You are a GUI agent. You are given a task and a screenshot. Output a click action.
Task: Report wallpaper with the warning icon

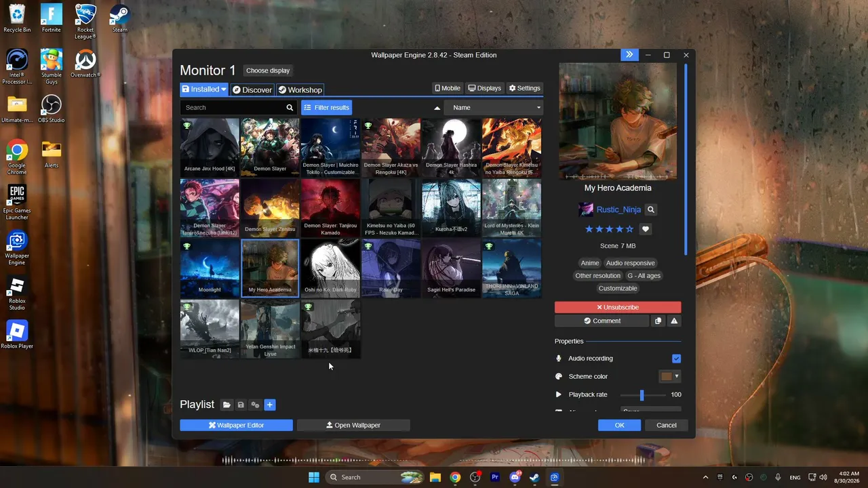pos(674,321)
